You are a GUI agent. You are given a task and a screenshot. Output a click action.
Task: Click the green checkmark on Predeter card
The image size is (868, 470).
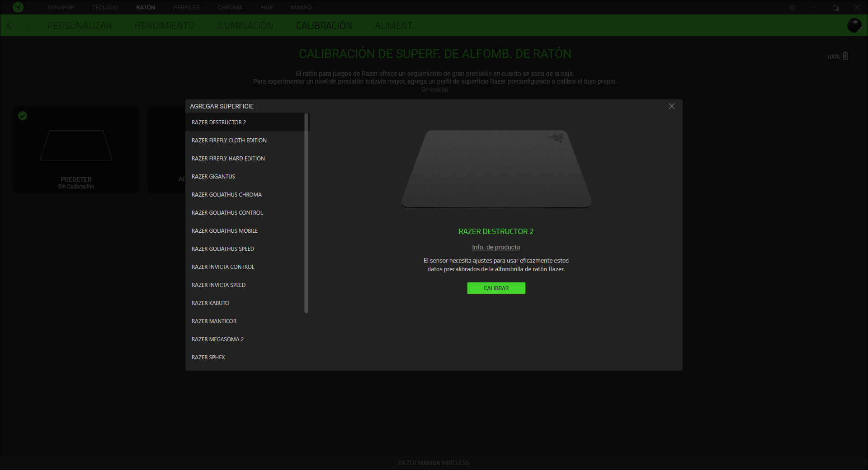click(x=23, y=116)
